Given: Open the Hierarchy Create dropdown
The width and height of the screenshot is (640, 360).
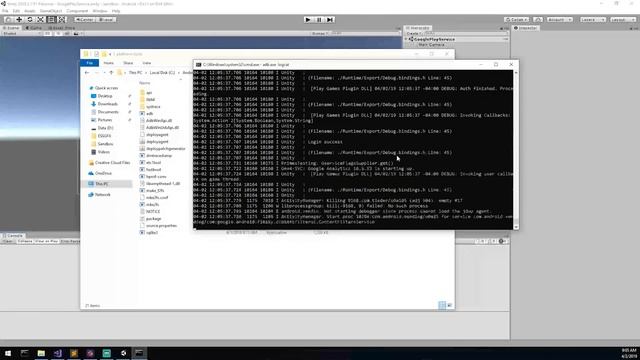Looking at the screenshot, I should (x=413, y=33).
